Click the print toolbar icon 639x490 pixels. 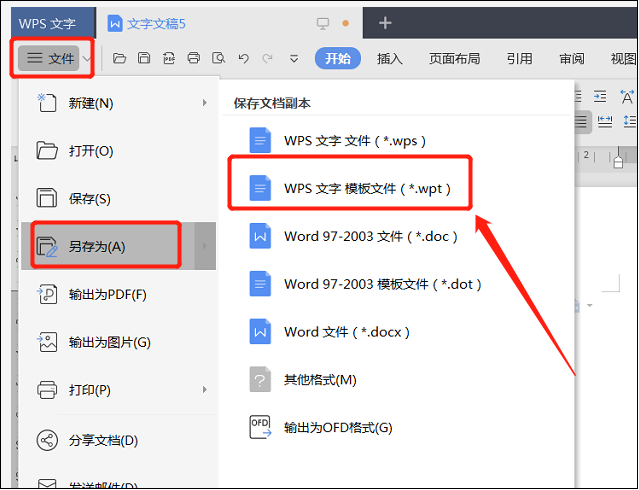pyautogui.click(x=194, y=58)
